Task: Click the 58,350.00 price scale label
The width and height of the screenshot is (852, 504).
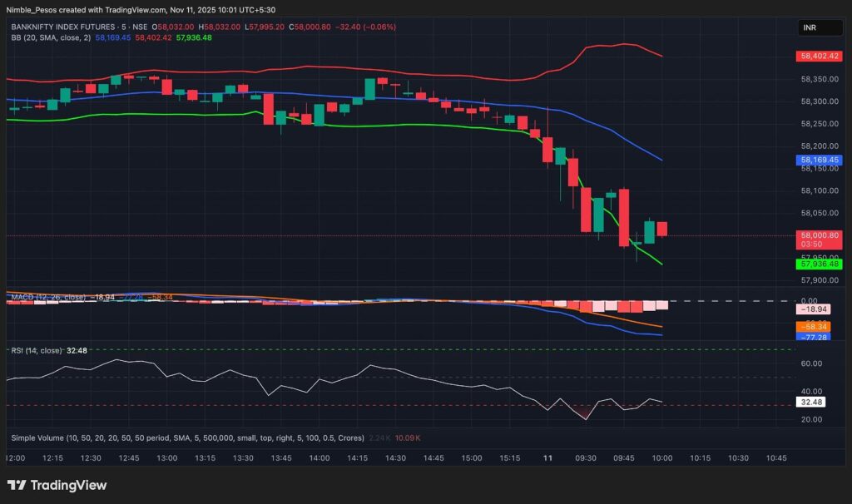Action: click(x=818, y=79)
